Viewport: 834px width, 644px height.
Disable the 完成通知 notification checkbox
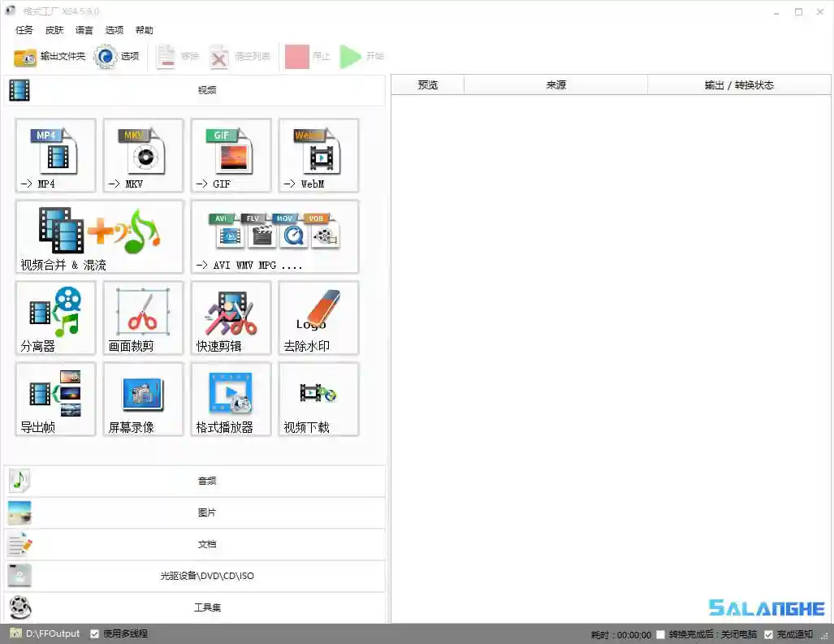tap(768, 634)
